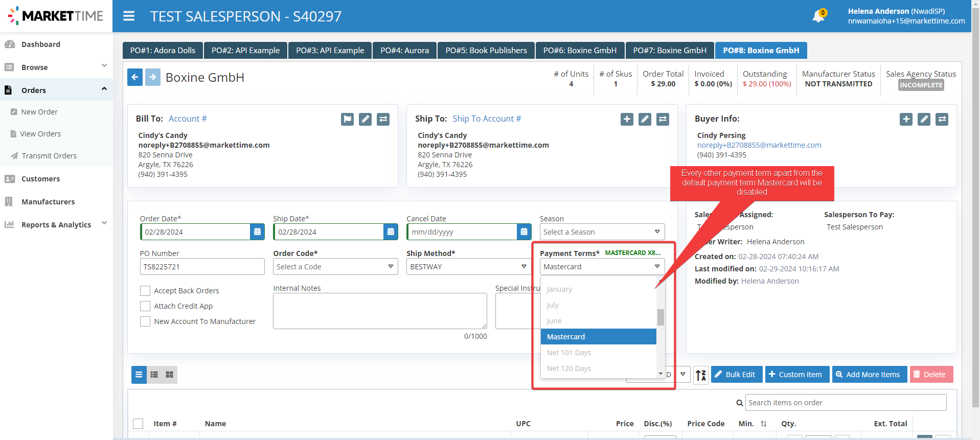Viewport: 980px width, 440px height.
Task: Go to previous order with back arrow
Action: [135, 77]
